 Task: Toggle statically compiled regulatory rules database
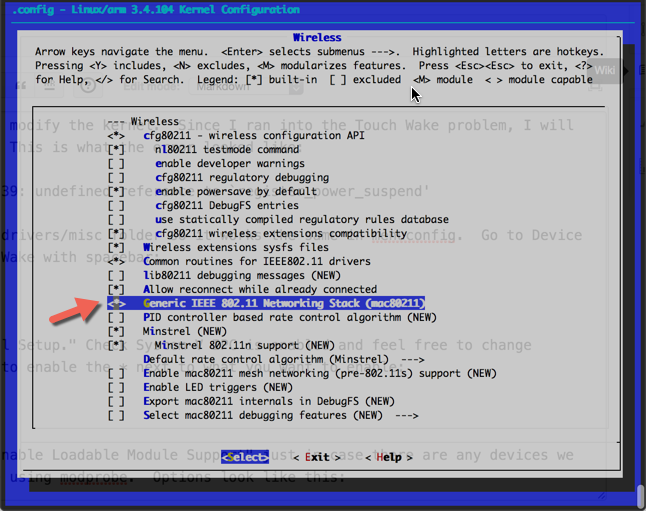click(x=116, y=220)
